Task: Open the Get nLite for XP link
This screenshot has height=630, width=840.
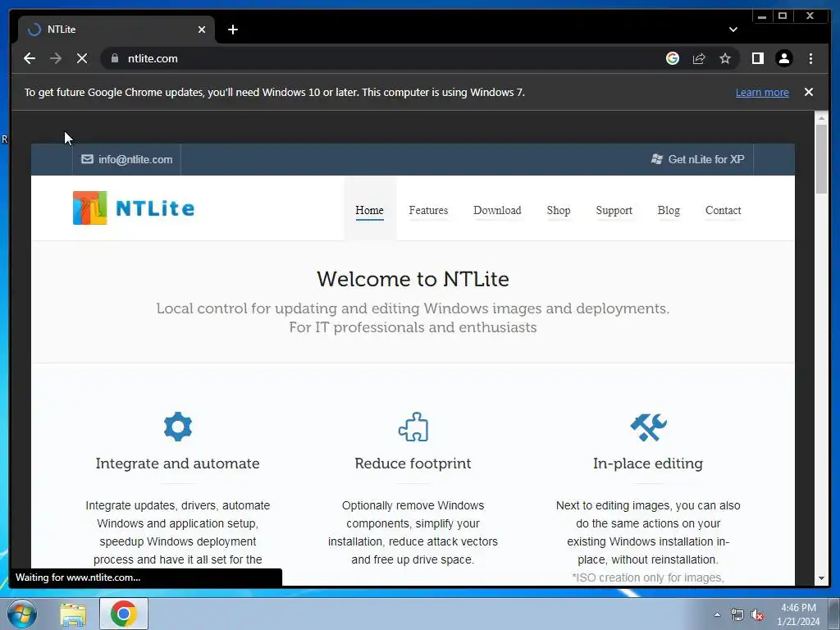Action: pos(697,159)
